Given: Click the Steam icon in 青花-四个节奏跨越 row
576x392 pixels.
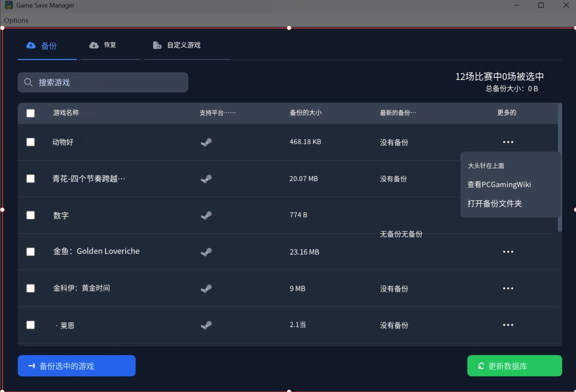Looking at the screenshot, I should click(206, 179).
